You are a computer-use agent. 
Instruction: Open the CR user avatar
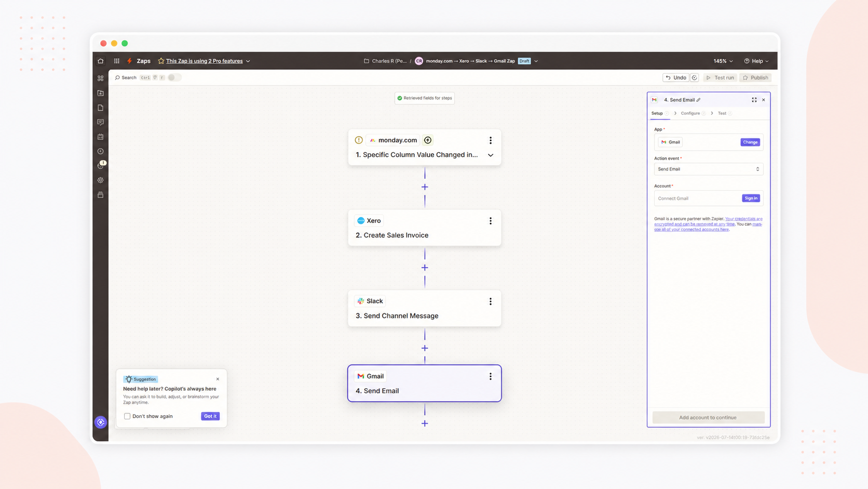419,61
